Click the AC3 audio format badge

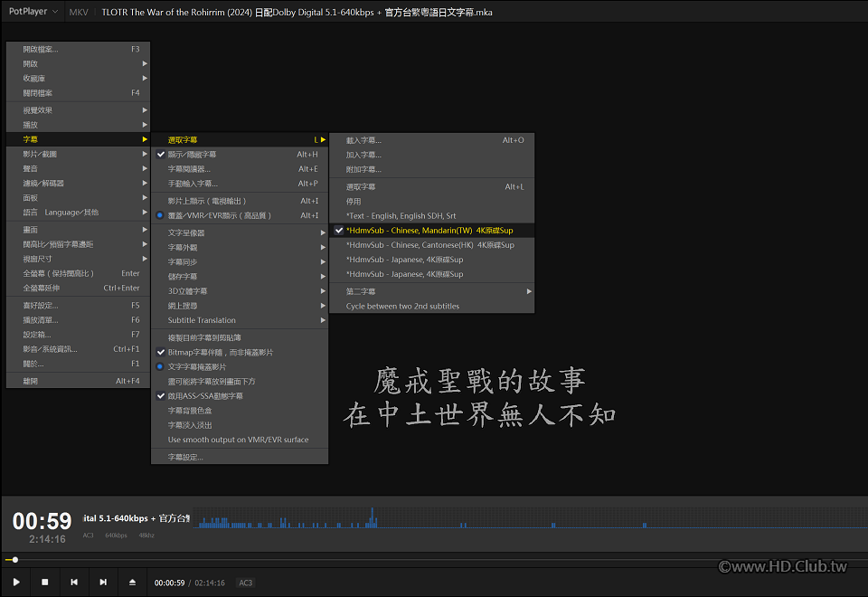point(245,583)
